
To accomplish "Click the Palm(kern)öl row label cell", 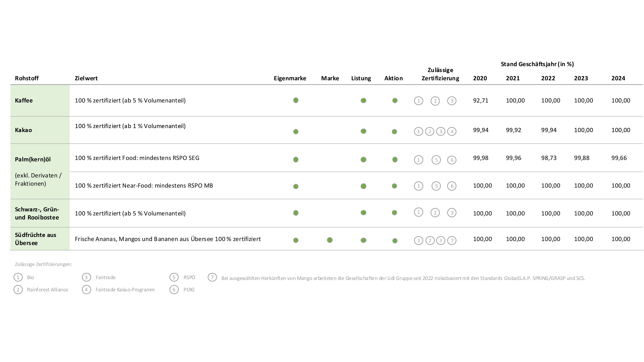I will 33,159.
